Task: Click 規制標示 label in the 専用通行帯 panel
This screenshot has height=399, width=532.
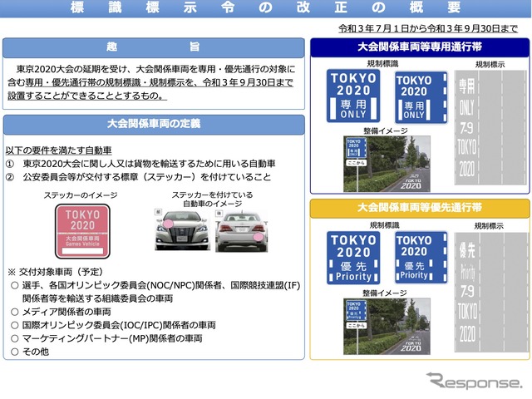Action: (490, 65)
